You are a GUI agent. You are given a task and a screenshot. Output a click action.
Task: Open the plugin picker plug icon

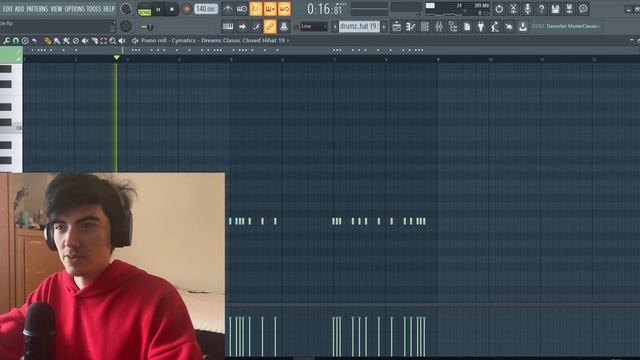pos(481,27)
